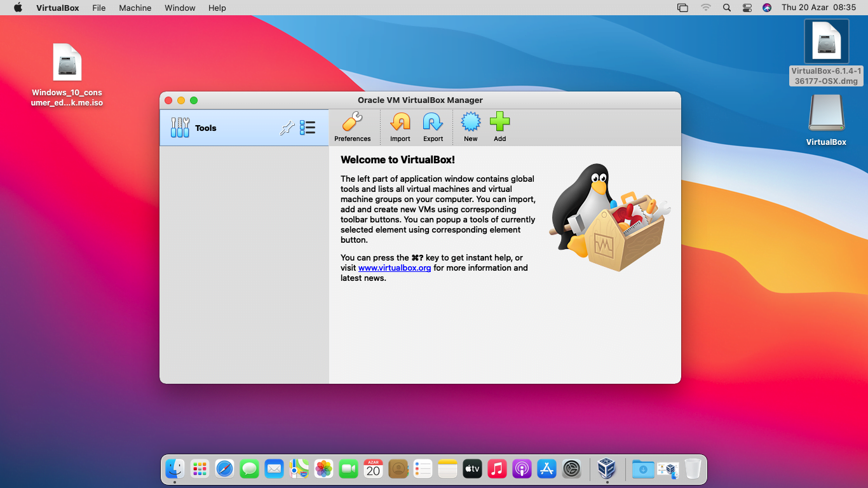Click the Wi-Fi status icon
The height and width of the screenshot is (488, 868).
click(706, 8)
